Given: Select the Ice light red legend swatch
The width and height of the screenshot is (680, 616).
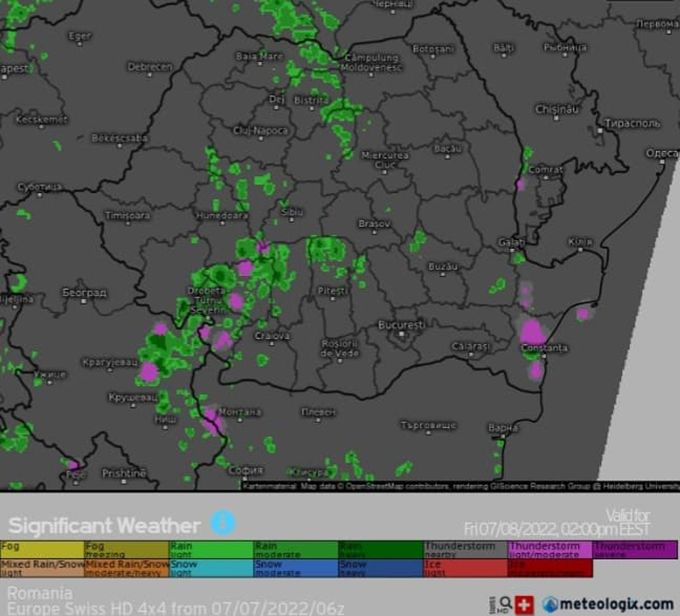Looking at the screenshot, I should tap(464, 567).
